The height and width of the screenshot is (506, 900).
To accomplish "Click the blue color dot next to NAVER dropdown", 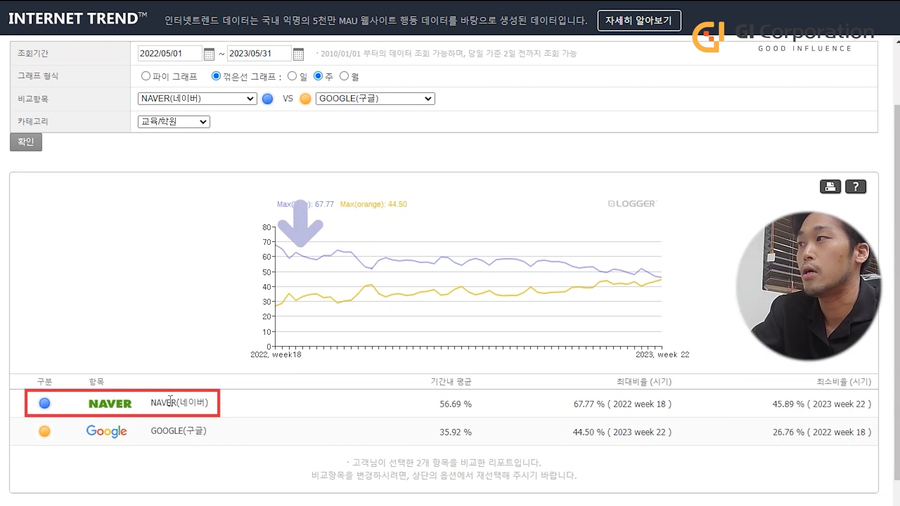I will click(267, 99).
